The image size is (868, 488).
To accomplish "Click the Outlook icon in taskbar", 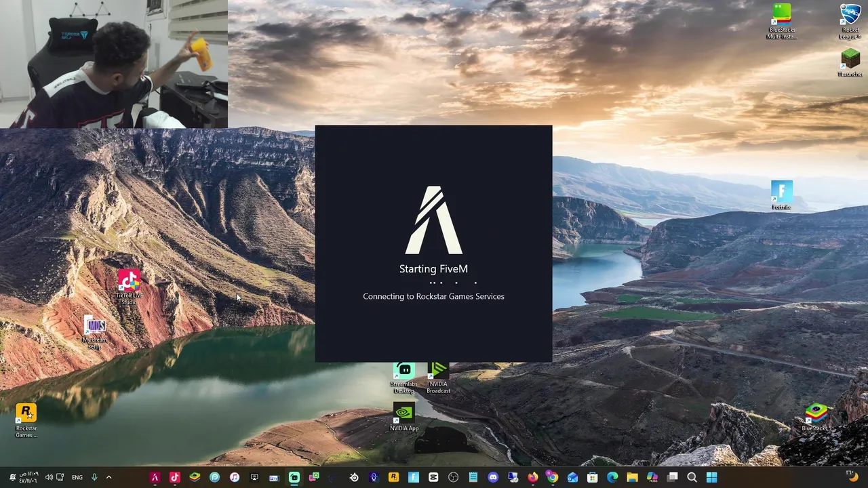I will (x=572, y=477).
